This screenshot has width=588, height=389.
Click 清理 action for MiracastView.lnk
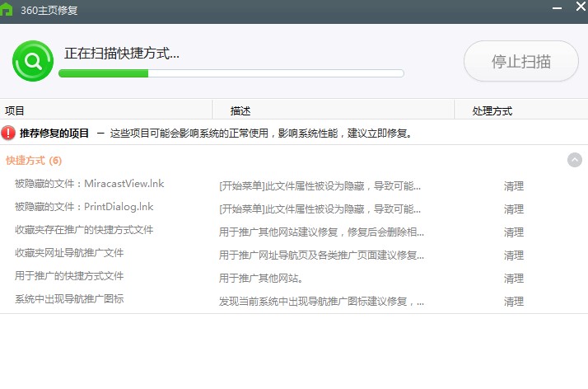tap(514, 186)
